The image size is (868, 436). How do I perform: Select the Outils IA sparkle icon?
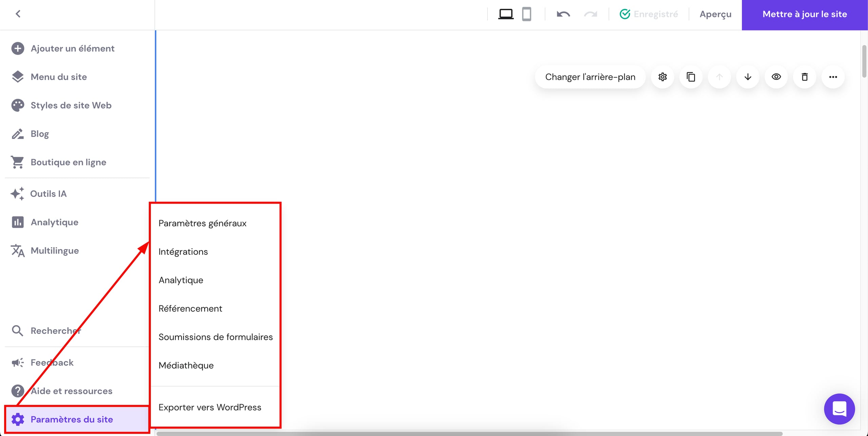(17, 194)
